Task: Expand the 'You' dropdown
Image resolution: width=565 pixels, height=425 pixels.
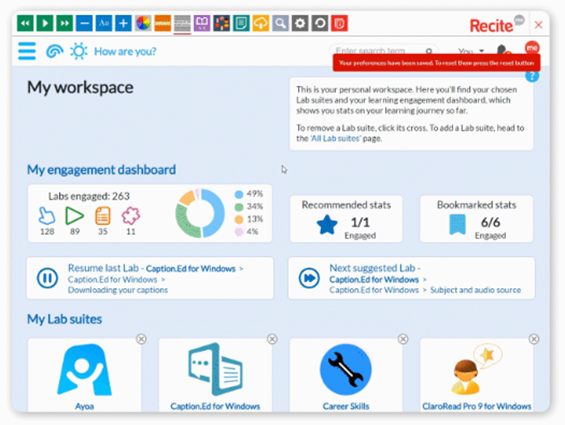Action: point(471,51)
